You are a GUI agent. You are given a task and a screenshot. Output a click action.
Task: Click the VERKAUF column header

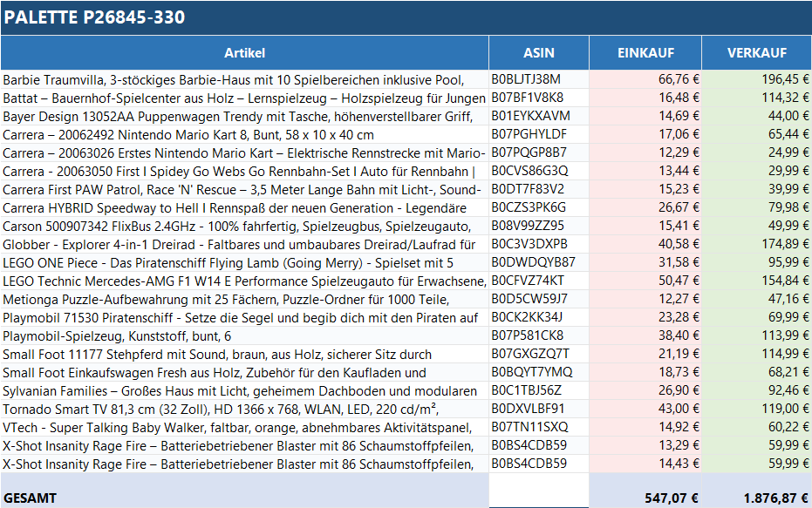[x=756, y=52]
